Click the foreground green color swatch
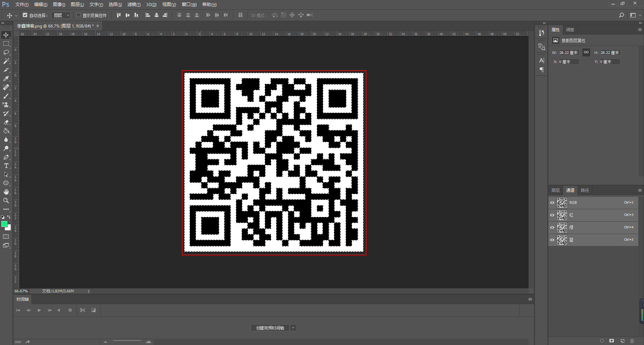This screenshot has height=345, width=644. [4, 224]
